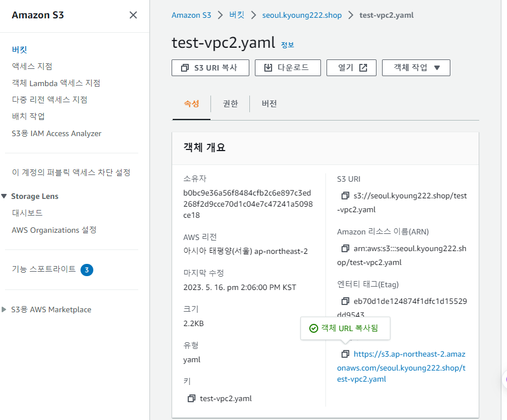
Task: Switch to the 권한 tab
Action: 230,103
